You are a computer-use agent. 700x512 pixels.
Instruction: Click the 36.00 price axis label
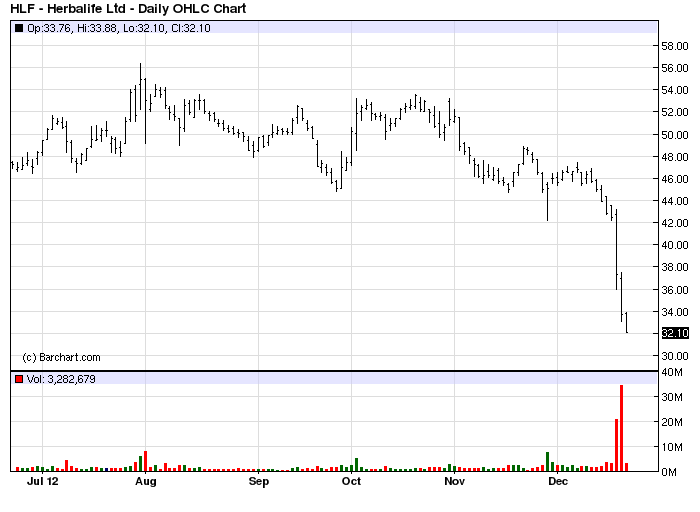[675, 290]
